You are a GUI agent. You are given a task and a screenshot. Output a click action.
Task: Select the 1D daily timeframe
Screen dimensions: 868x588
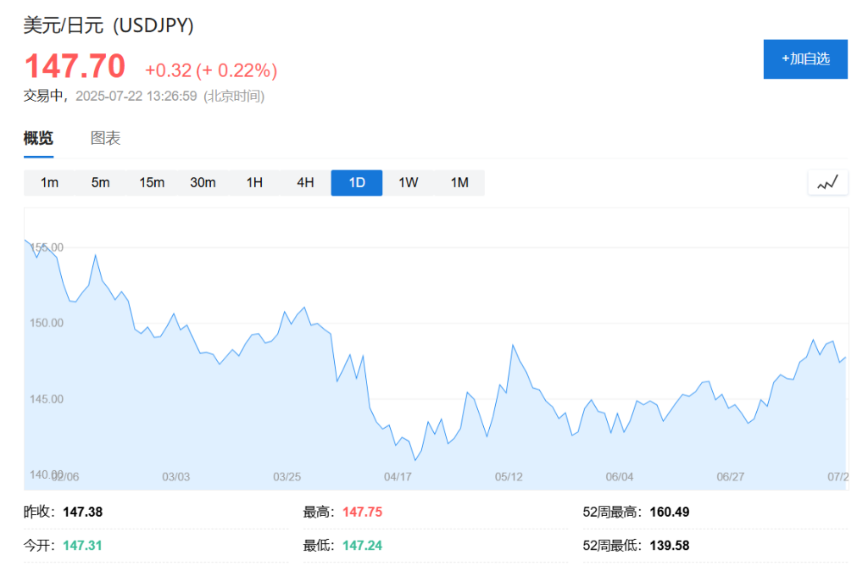point(357,183)
